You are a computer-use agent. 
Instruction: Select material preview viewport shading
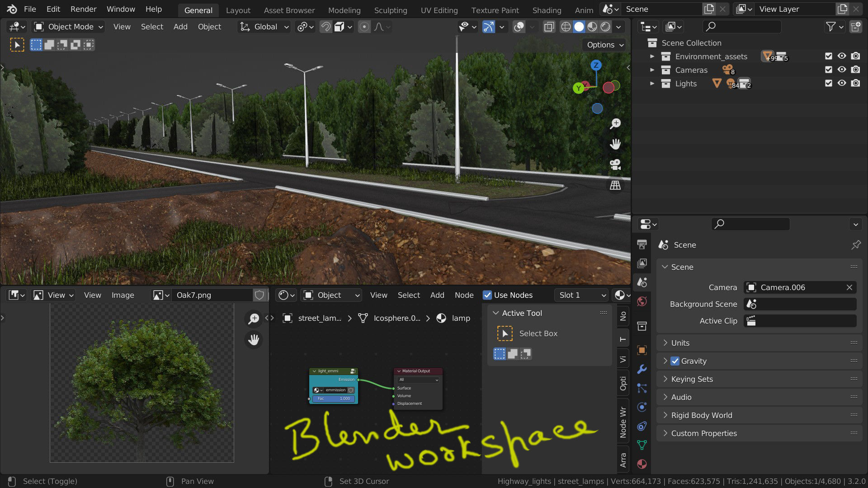coord(592,27)
